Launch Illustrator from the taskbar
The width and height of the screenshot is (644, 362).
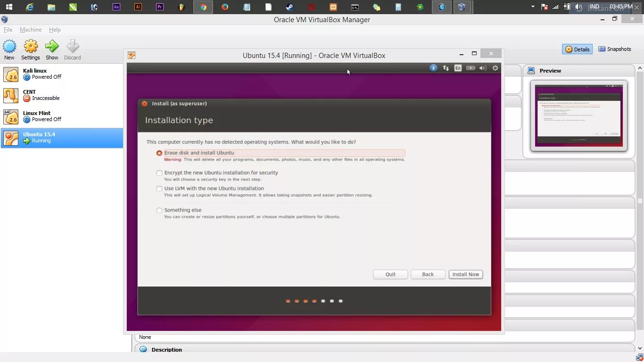coord(138,7)
